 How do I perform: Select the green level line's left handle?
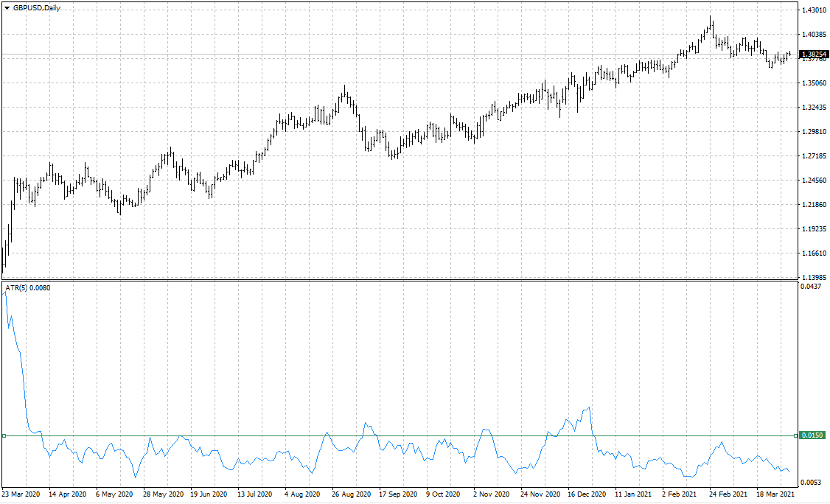[x=4, y=435]
